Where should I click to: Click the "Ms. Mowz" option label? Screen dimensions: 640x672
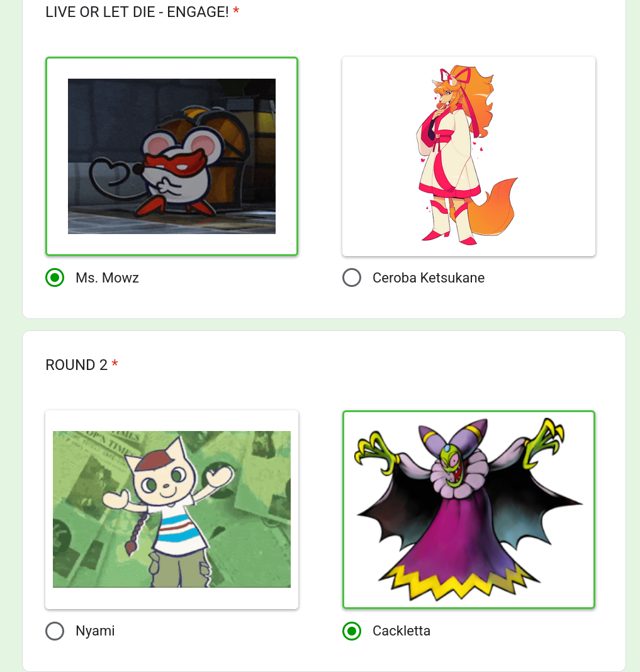(x=107, y=277)
